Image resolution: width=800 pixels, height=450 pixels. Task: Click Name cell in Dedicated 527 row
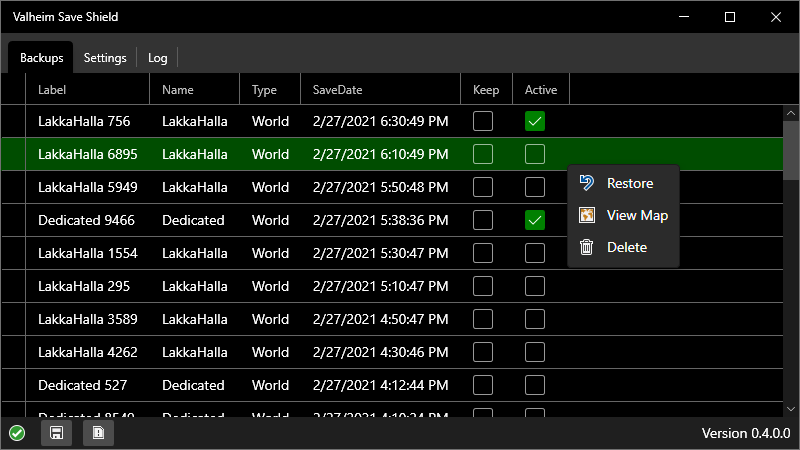click(193, 385)
